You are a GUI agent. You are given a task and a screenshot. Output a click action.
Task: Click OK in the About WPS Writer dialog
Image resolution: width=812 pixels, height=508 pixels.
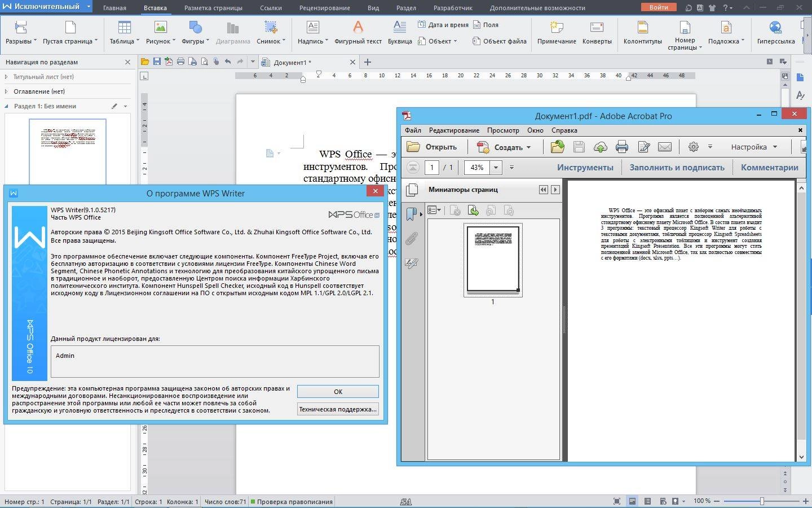click(x=338, y=392)
